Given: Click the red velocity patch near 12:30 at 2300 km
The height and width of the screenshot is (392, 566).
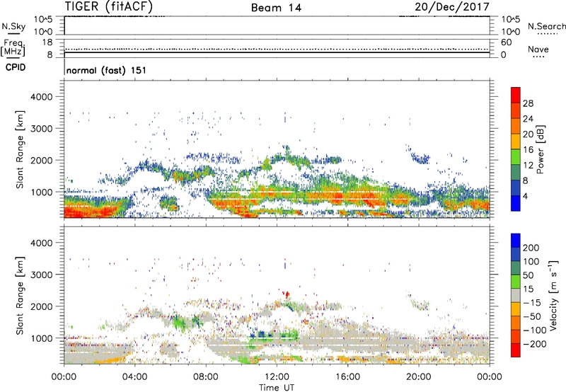Looking at the screenshot, I should [287, 294].
